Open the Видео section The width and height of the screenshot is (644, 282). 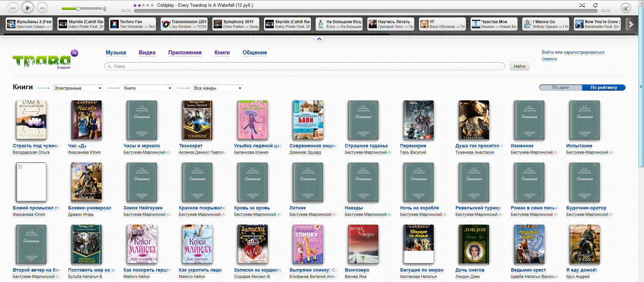click(147, 53)
